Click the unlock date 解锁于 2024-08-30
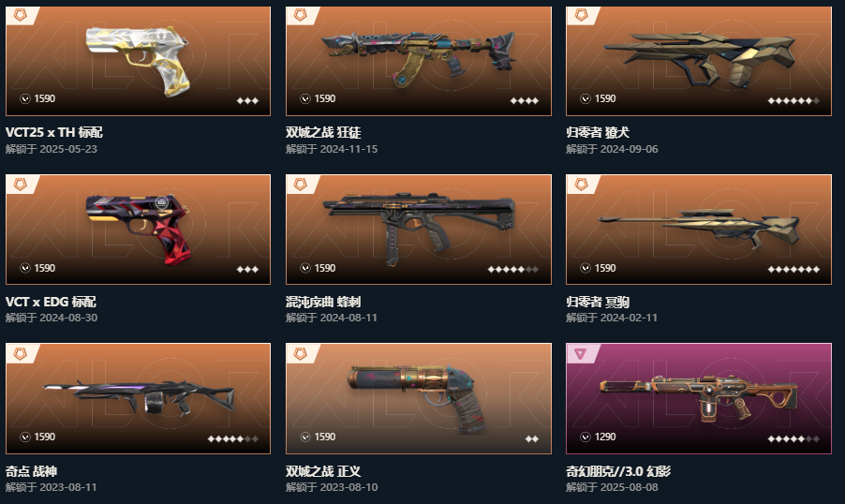The width and height of the screenshot is (845, 504). [52, 318]
